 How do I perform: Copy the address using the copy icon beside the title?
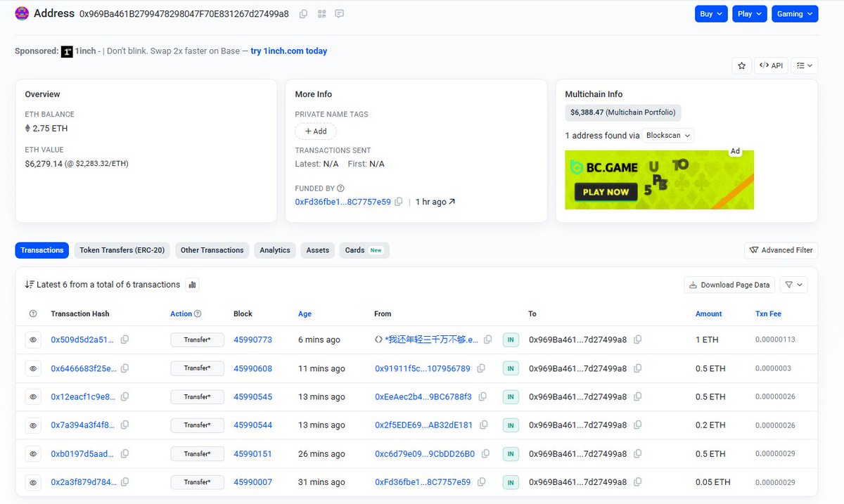(303, 14)
